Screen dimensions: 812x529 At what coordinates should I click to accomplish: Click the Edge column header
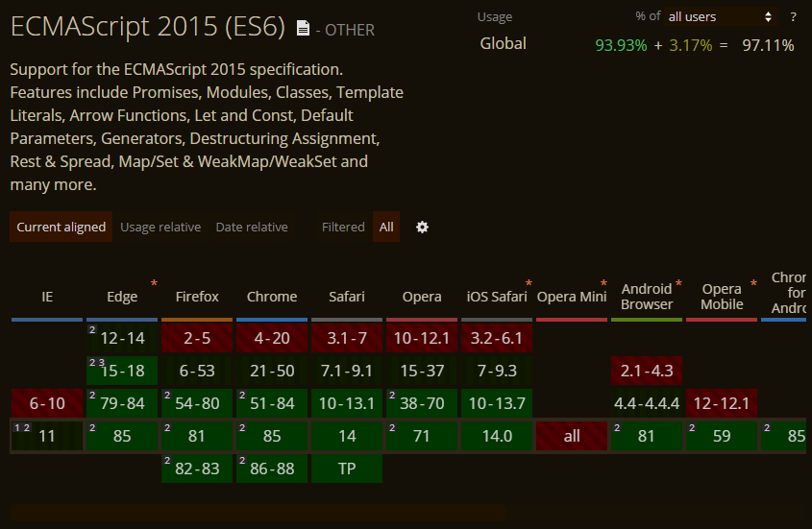point(122,297)
